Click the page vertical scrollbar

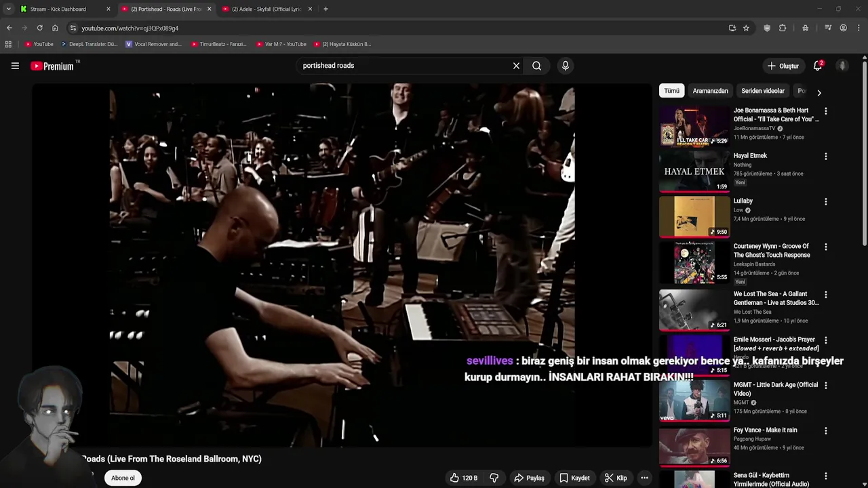coord(864,152)
